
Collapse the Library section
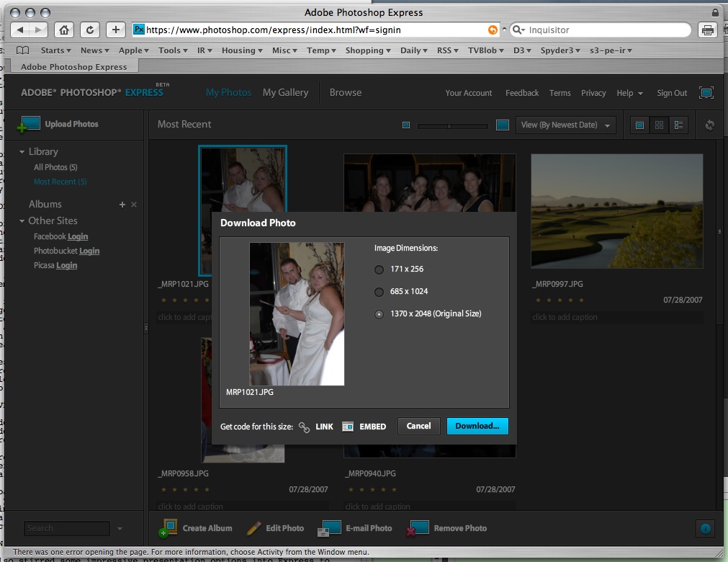[22, 152]
